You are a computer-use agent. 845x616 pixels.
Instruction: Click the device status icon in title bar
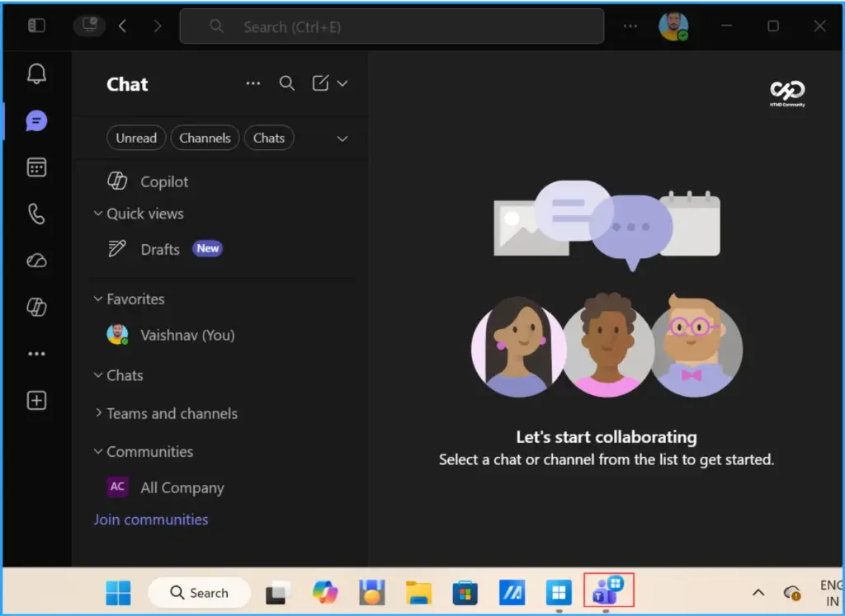(x=89, y=26)
